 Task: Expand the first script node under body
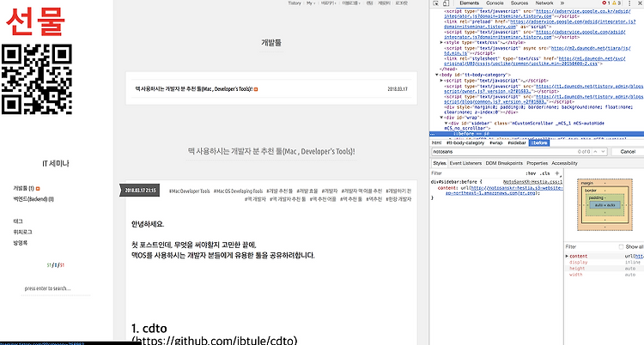(x=441, y=81)
